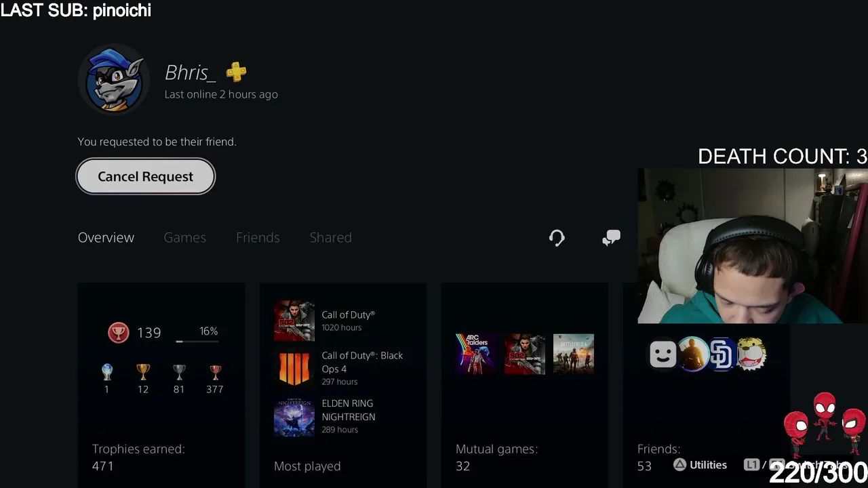
Task: Select the tiger mascot friend avatar
Action: (x=751, y=354)
